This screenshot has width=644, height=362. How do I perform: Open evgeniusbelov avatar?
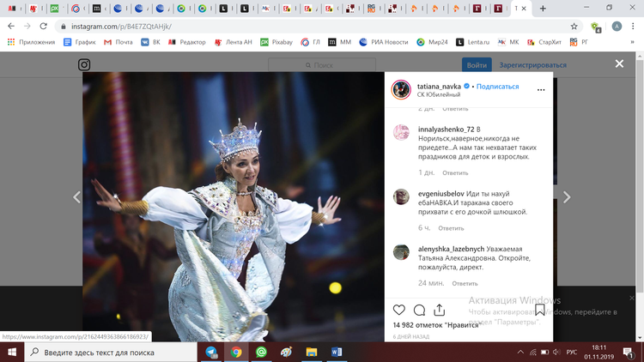tap(401, 196)
